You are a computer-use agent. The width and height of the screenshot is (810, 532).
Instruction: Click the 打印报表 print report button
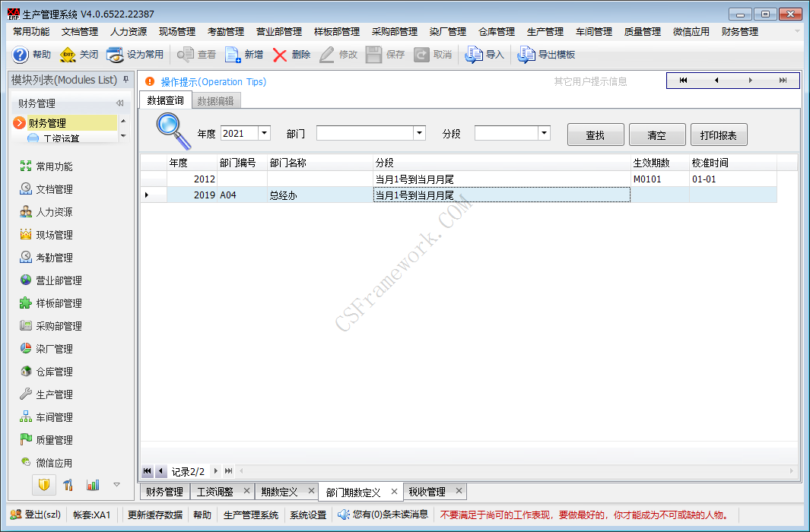click(x=719, y=135)
